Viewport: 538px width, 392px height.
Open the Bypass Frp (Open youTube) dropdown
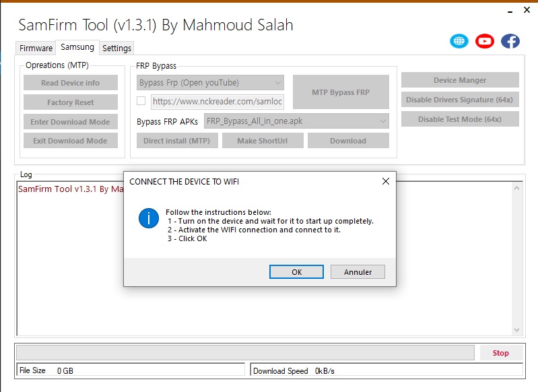pyautogui.click(x=210, y=83)
